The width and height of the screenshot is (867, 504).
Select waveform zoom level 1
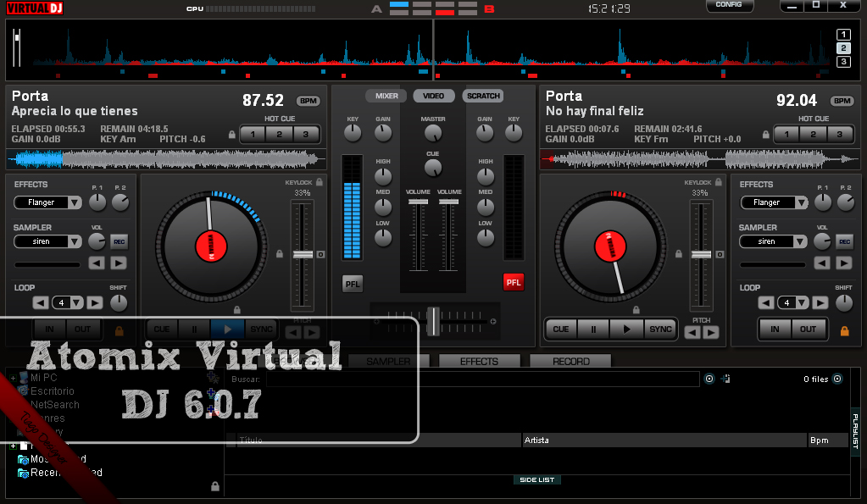pos(843,34)
